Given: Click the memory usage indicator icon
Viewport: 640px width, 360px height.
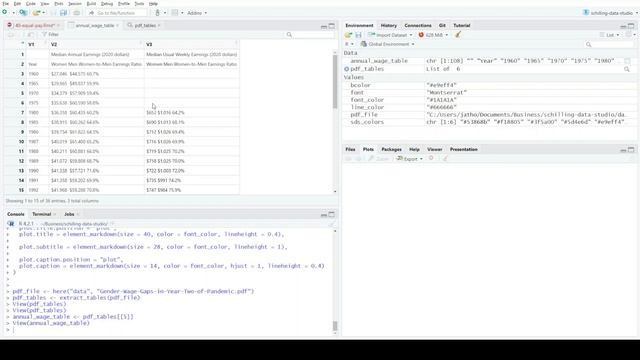Looking at the screenshot, I should coord(421,35).
